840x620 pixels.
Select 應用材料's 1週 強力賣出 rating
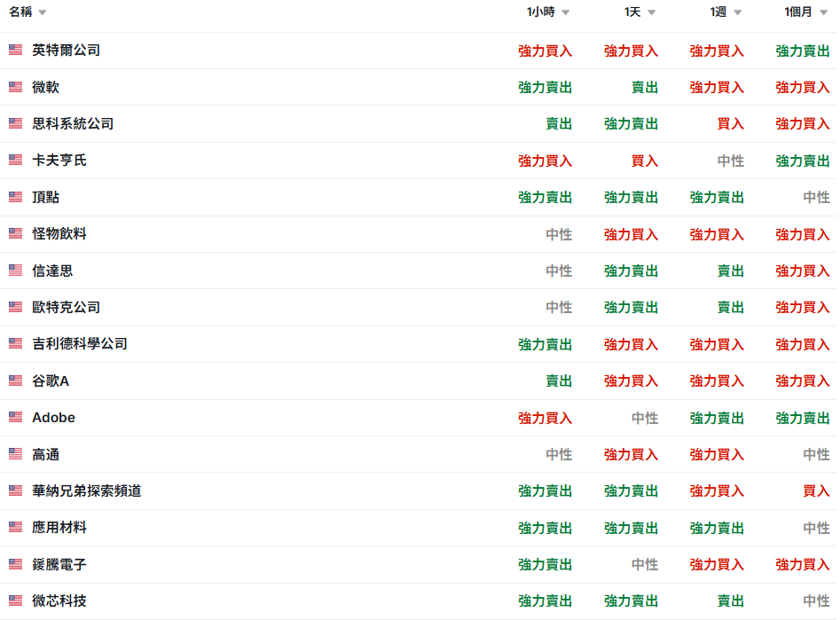717,528
